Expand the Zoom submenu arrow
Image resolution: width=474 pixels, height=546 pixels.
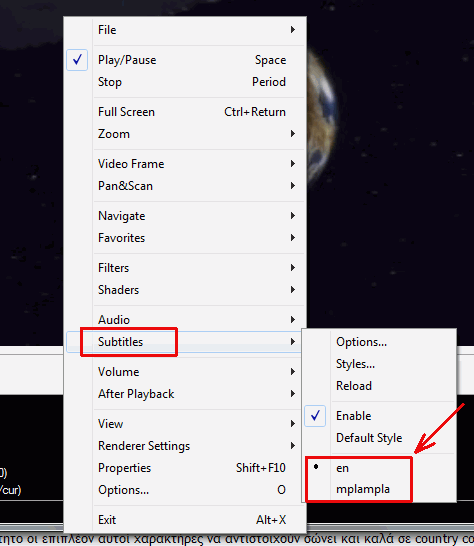(293, 134)
